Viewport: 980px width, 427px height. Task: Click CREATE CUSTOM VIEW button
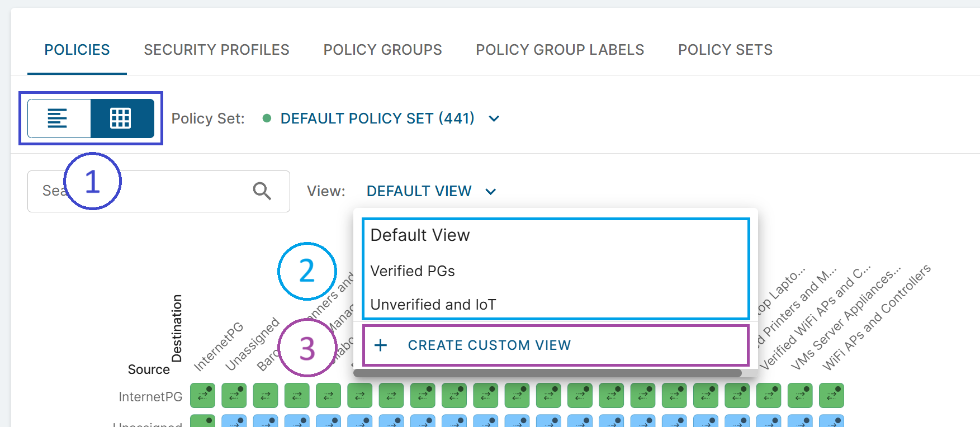point(489,345)
